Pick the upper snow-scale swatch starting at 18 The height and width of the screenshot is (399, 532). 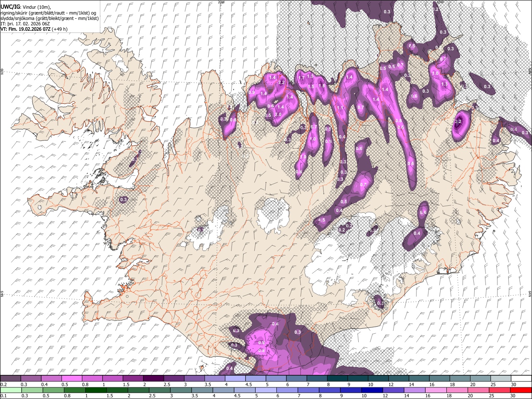tap(460, 379)
